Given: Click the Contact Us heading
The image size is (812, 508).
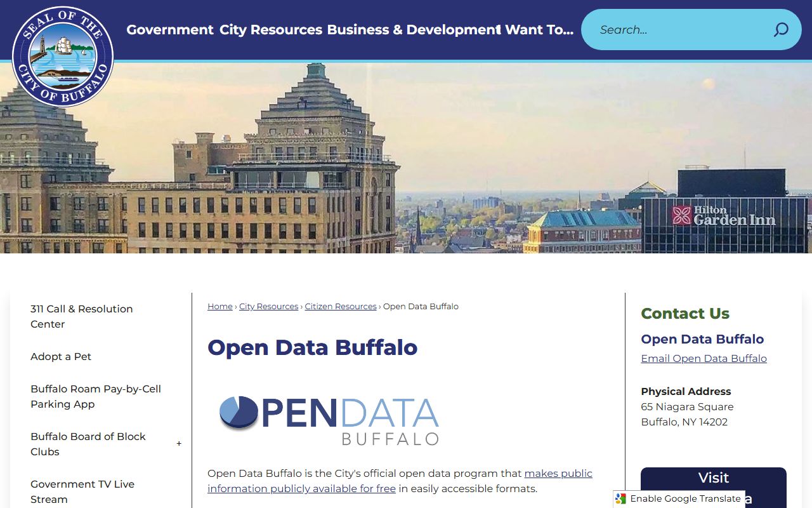Looking at the screenshot, I should click(x=685, y=313).
